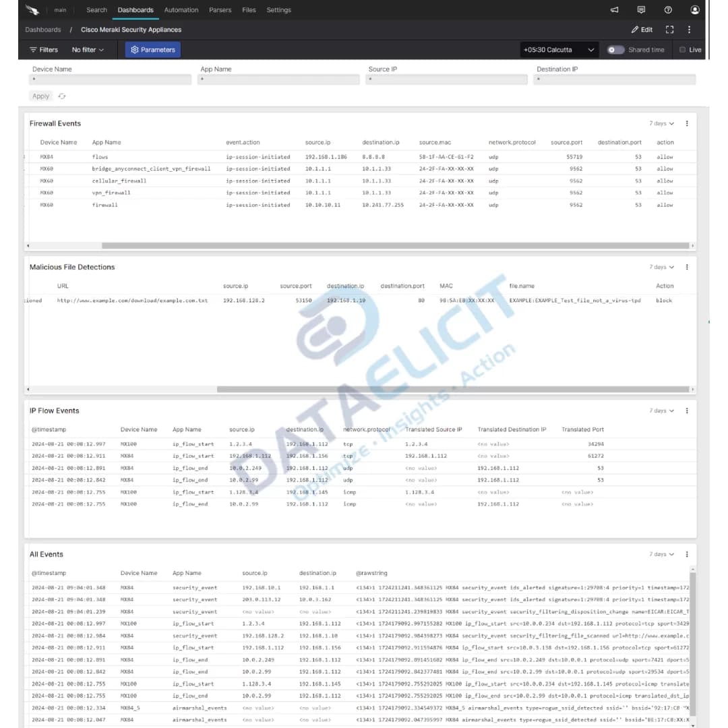
Task: Open the help question-mark icon
Action: click(x=667, y=9)
